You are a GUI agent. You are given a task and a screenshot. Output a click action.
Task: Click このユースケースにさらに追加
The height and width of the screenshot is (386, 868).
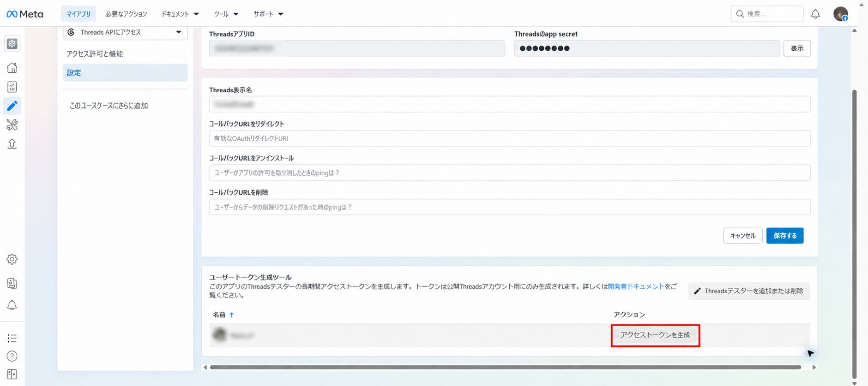click(x=108, y=106)
